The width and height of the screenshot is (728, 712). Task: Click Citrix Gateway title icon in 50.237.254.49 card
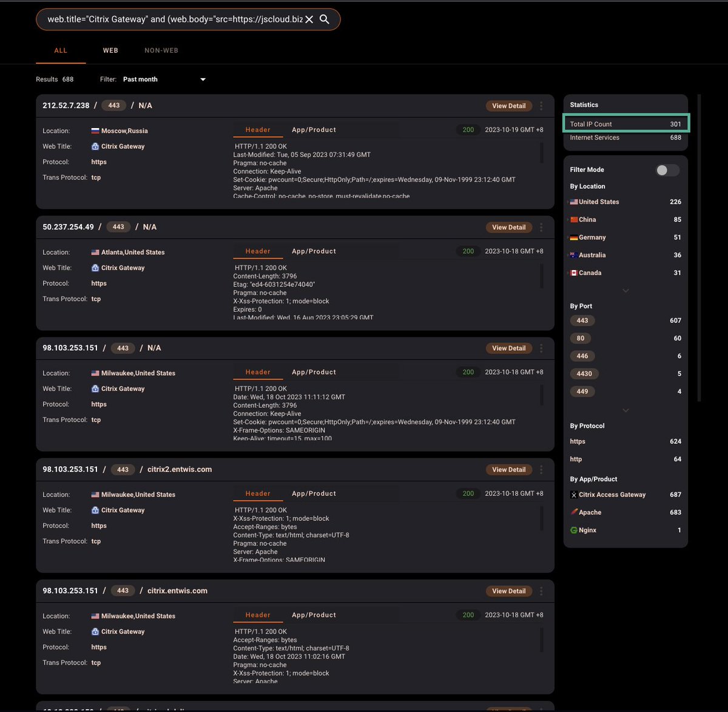pos(95,268)
